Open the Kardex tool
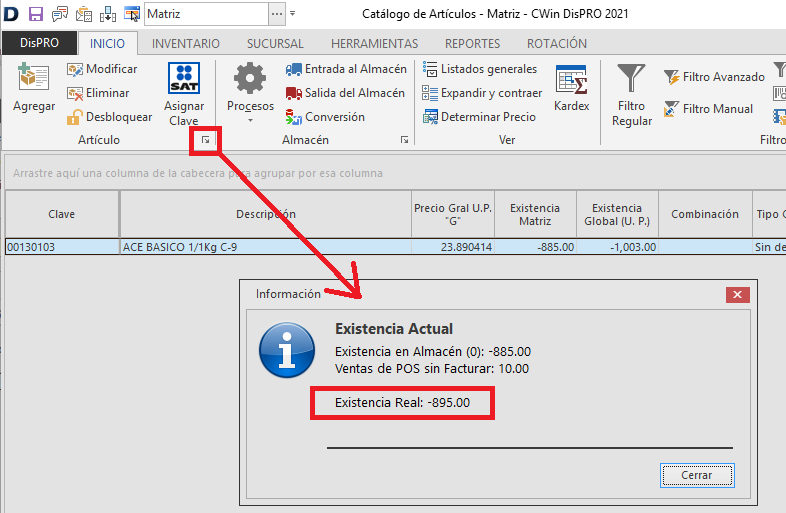The width and height of the screenshot is (786, 513). pyautogui.click(x=571, y=88)
